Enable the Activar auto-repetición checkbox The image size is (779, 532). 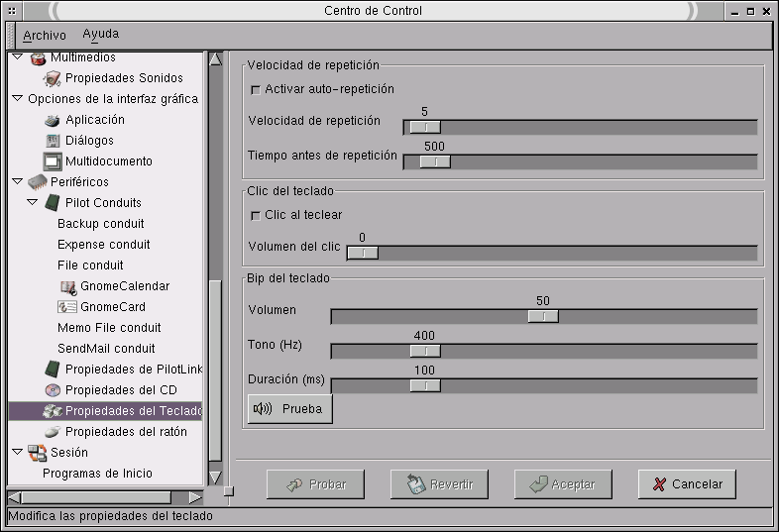point(256,90)
